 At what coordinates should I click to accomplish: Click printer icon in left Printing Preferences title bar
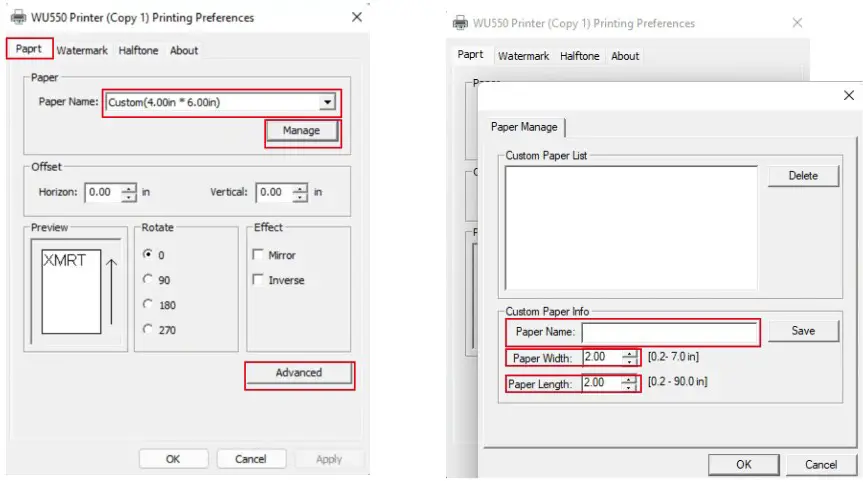[x=19, y=18]
